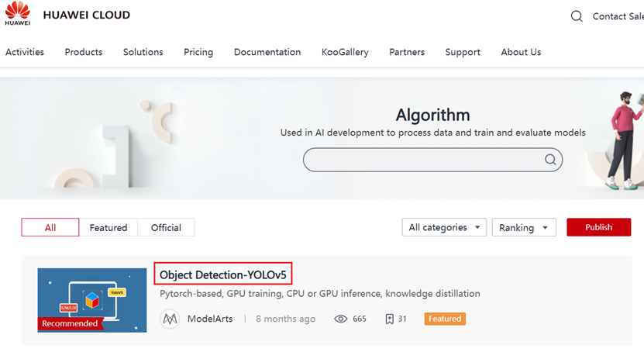Click the magnifier inside the Algorithm search box

[550, 160]
